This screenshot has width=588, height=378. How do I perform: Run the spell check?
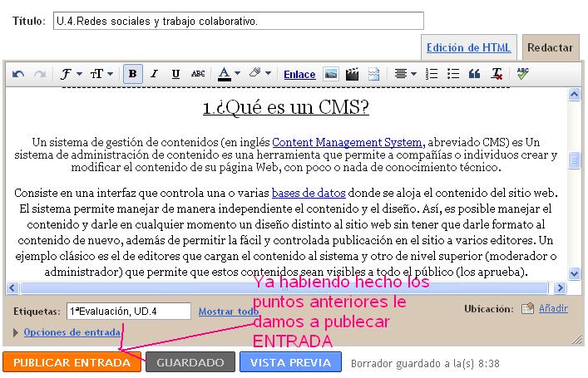click(x=522, y=73)
